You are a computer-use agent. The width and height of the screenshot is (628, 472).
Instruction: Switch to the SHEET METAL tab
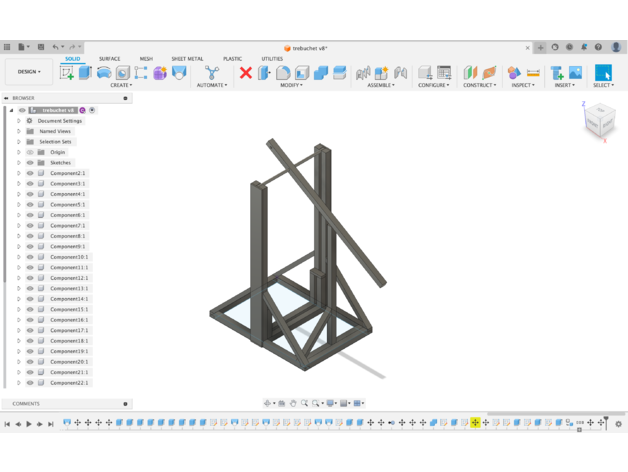pyautogui.click(x=187, y=59)
